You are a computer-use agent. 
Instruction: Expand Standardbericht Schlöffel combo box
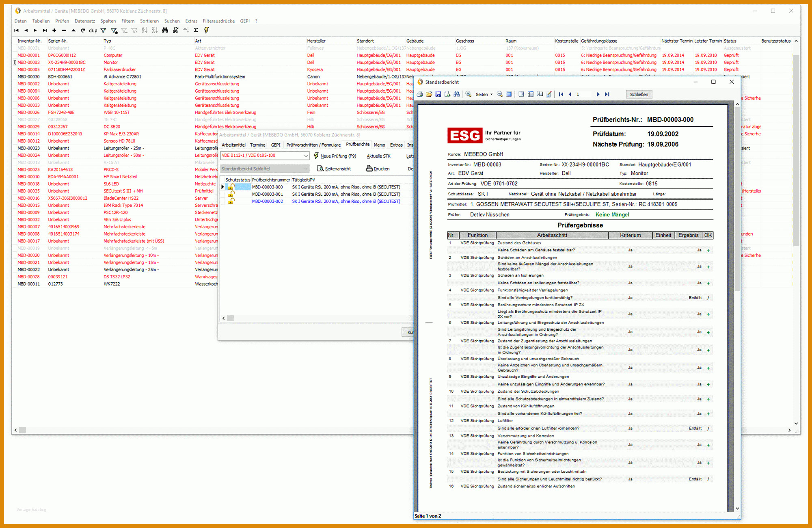tap(306, 169)
